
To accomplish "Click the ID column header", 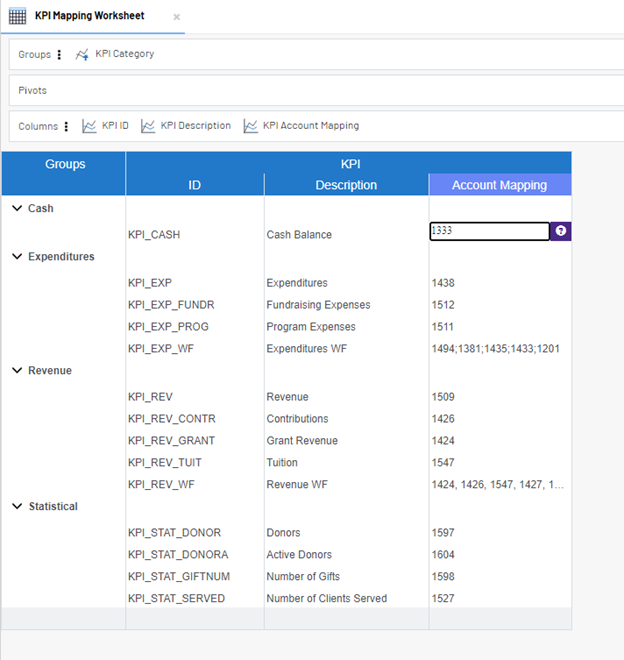I will (x=195, y=185).
